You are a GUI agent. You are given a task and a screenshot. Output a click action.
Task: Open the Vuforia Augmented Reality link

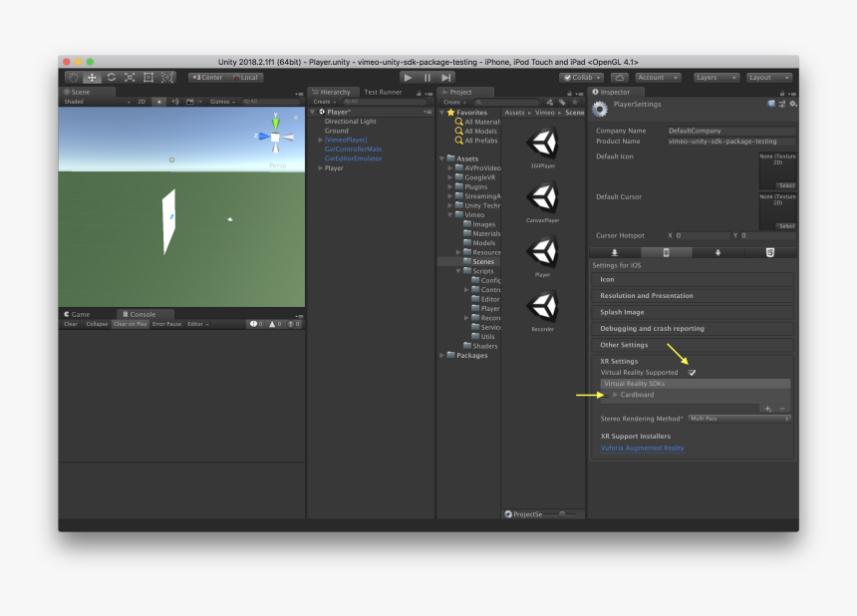(x=643, y=449)
